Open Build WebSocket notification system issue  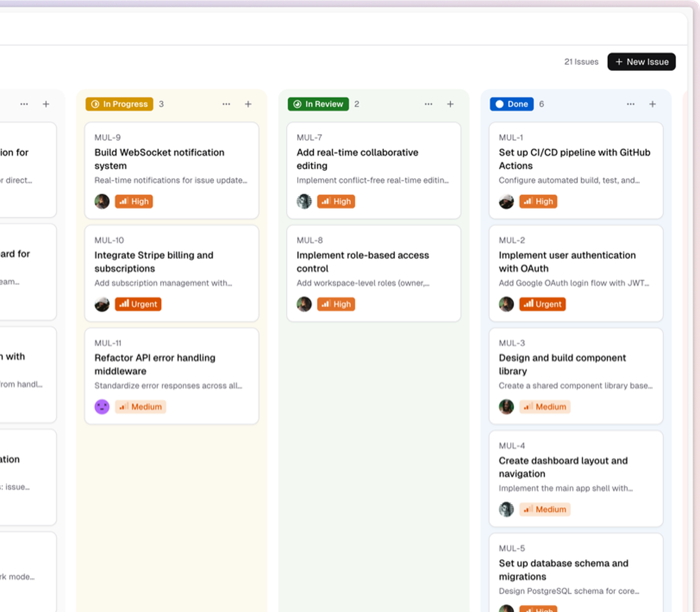(x=159, y=159)
